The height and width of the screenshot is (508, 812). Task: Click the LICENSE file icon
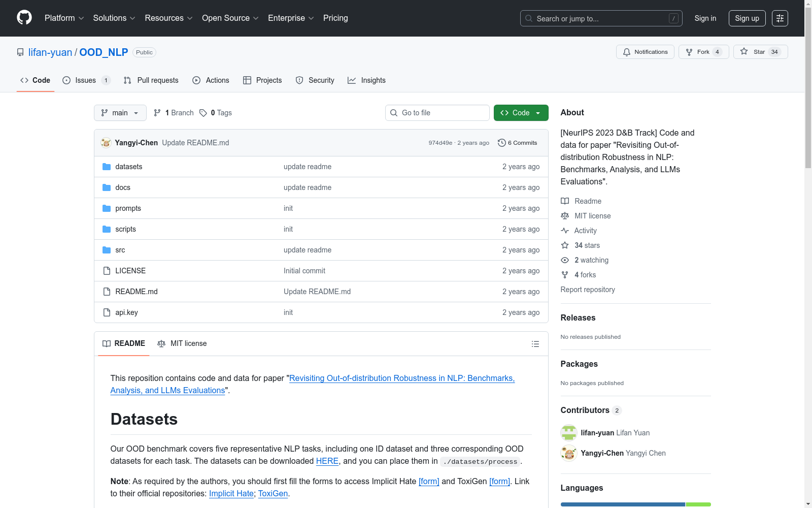(x=107, y=271)
